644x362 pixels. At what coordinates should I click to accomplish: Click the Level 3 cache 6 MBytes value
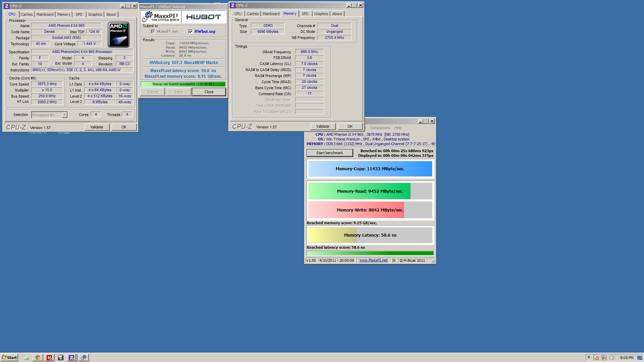(100, 102)
